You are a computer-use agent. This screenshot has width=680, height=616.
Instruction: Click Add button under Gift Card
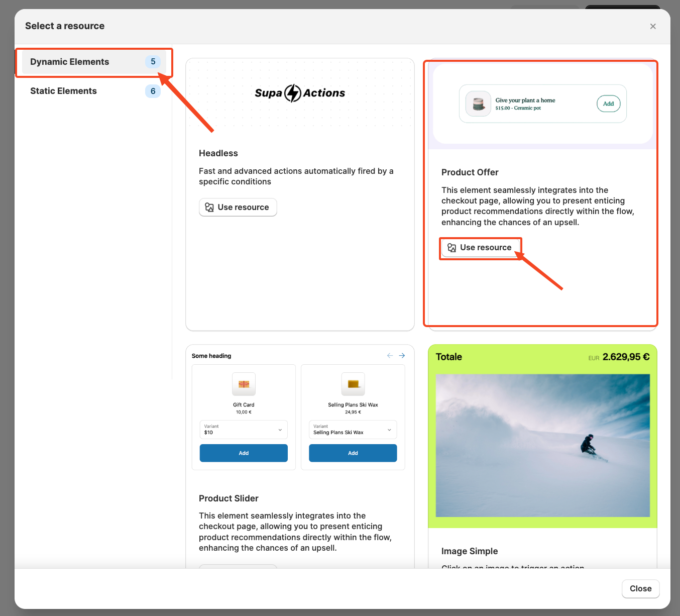click(244, 453)
